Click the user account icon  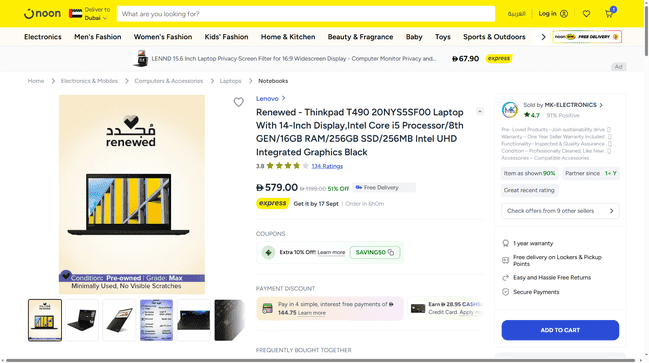click(x=564, y=14)
